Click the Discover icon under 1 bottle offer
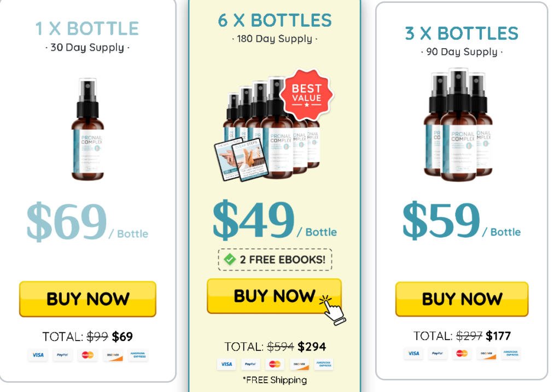Viewport: 560px width, 392px height. [x=113, y=355]
